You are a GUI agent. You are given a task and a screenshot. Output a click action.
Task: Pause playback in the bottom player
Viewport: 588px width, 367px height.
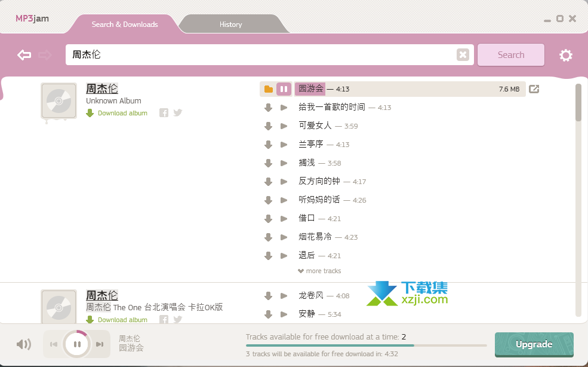coord(77,344)
